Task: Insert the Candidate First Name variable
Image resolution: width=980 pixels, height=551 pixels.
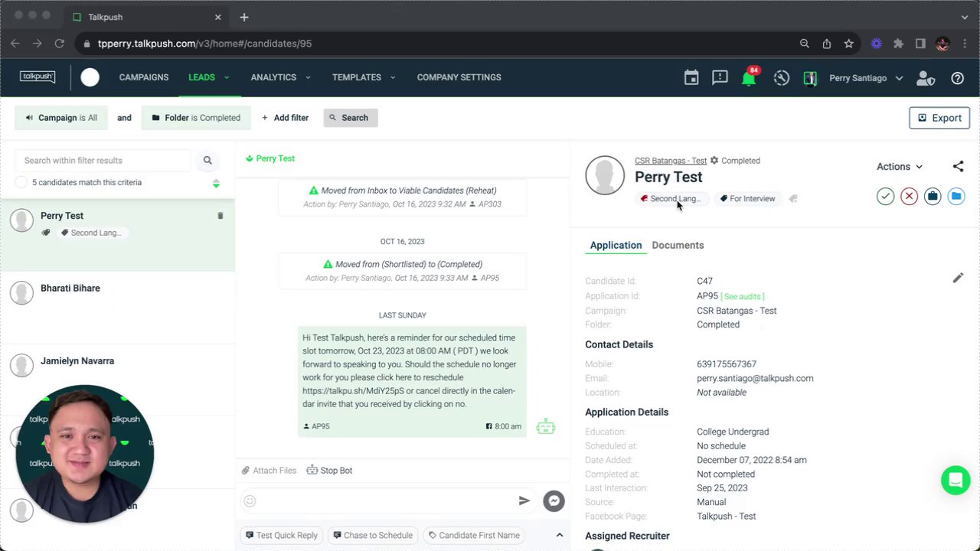Action: [x=474, y=536]
